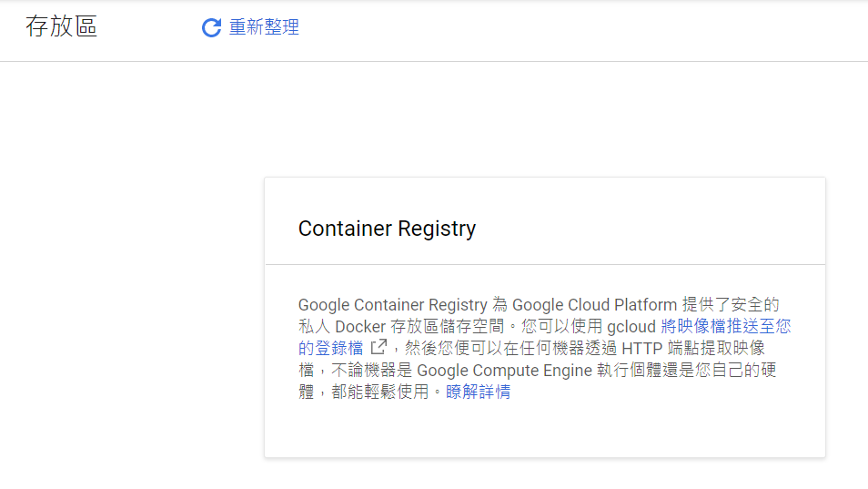
Task: Click the Google Cloud Platform text
Action: click(594, 305)
